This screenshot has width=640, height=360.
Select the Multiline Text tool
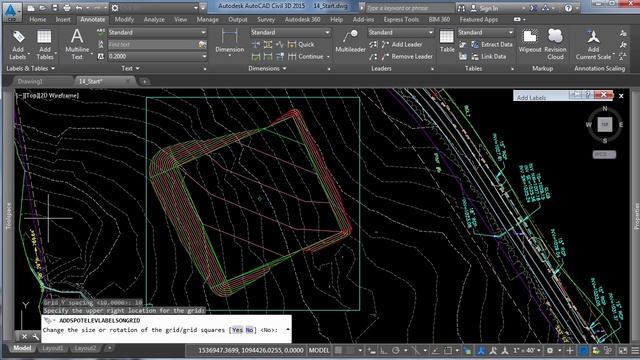[77, 45]
